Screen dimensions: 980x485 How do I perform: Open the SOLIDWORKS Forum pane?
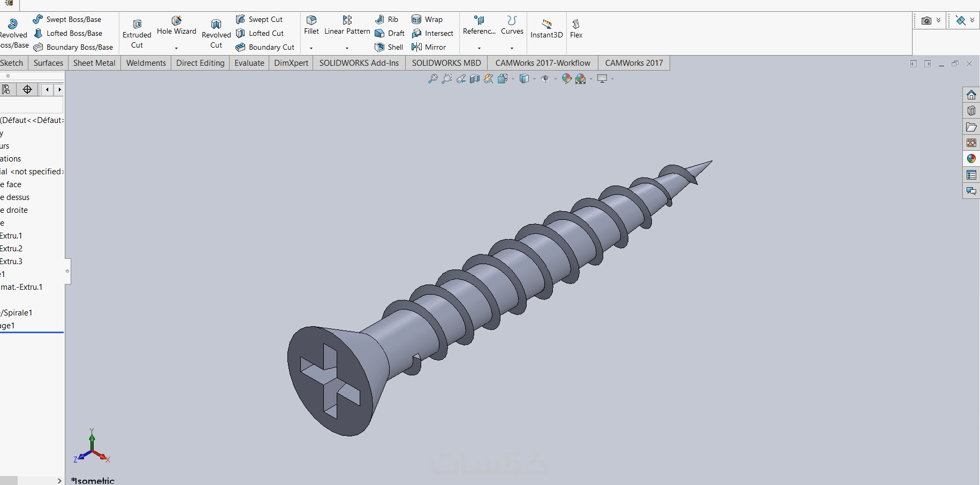click(x=971, y=191)
